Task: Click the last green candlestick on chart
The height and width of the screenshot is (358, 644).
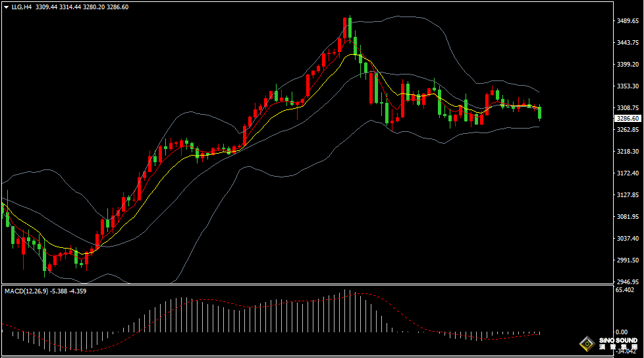Action: click(x=540, y=113)
